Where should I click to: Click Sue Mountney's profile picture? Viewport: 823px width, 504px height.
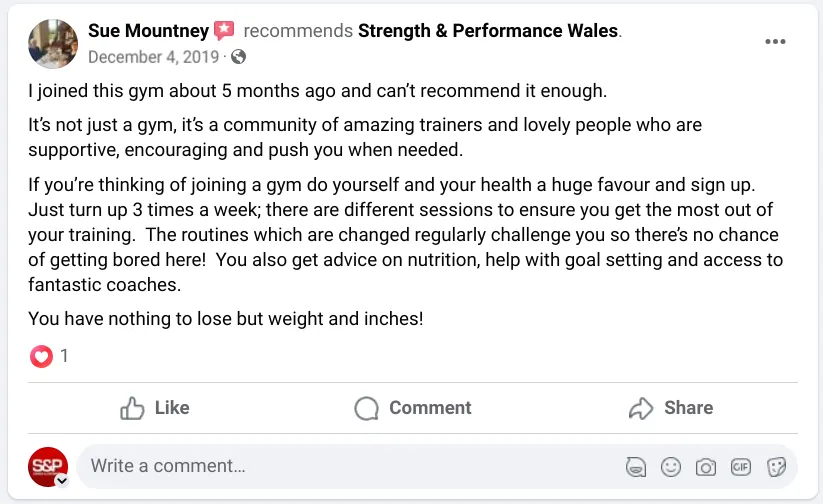click(x=53, y=43)
